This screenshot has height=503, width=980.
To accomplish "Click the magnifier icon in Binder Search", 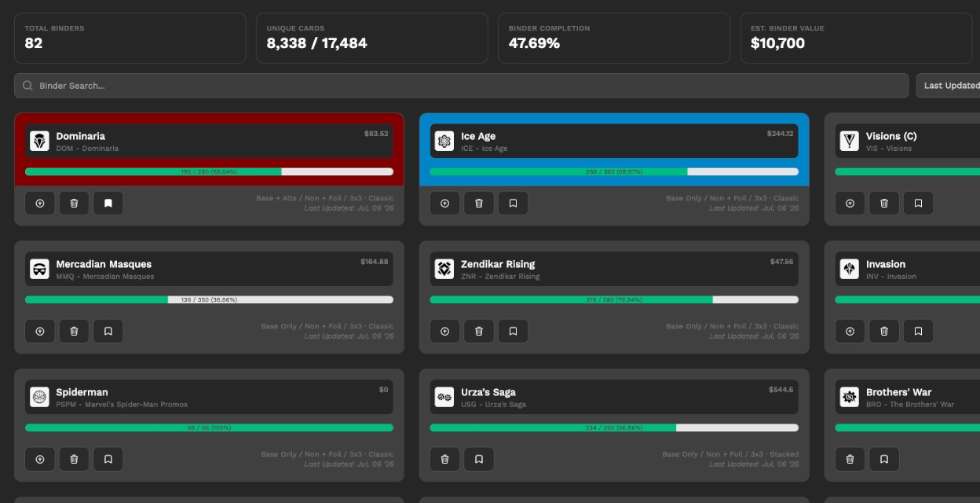I will (x=27, y=86).
